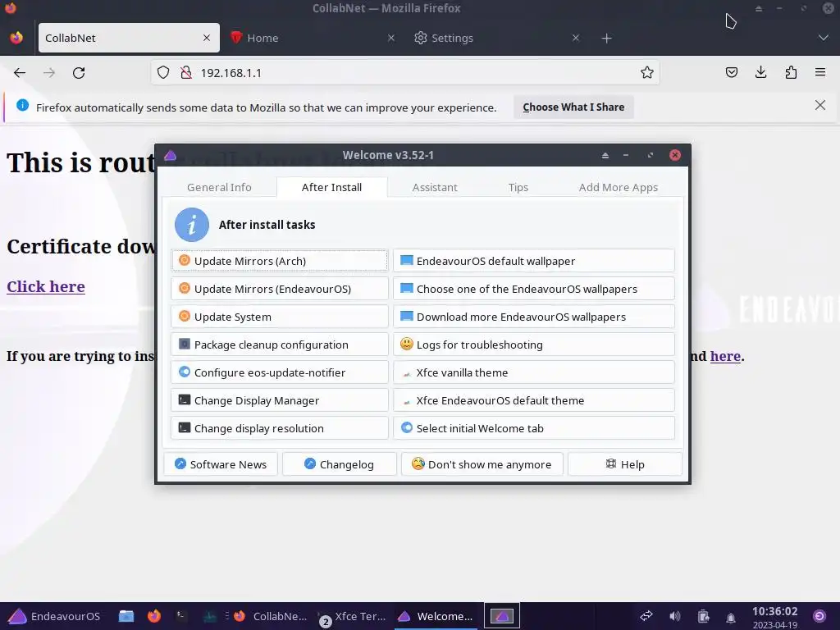Open the Save to Pocket icon
840x630 pixels.
(731, 72)
